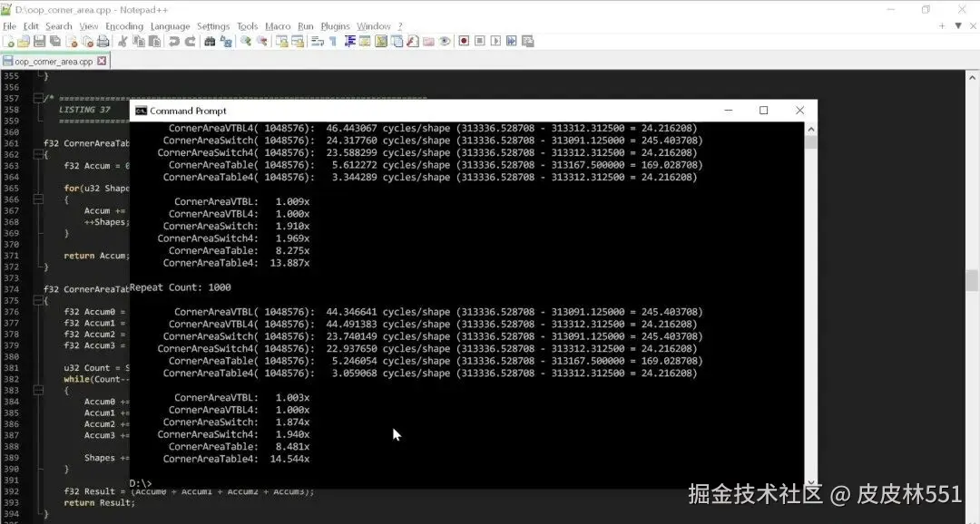980x524 pixels.
Task: Print the document via the printer icon
Action: pyautogui.click(x=103, y=41)
